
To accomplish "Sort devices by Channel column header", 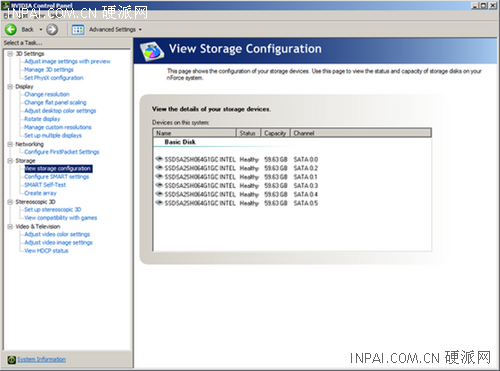I will (361, 133).
